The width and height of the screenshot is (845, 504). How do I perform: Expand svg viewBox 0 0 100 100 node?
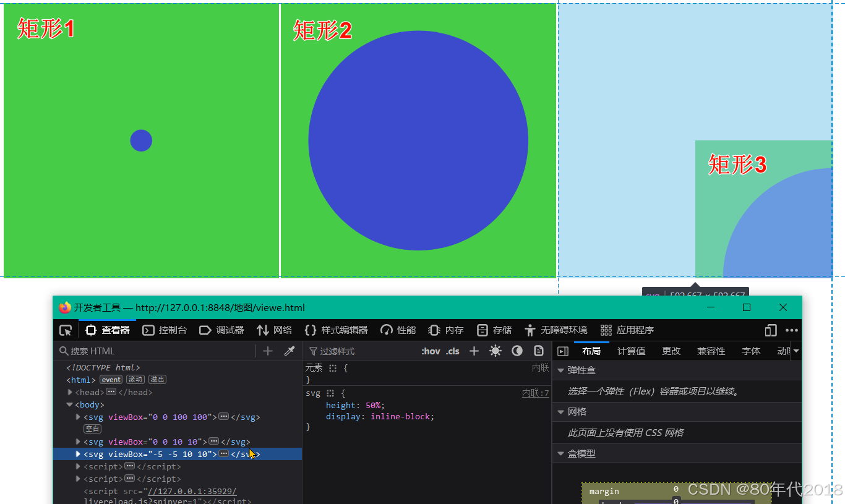pos(78,417)
